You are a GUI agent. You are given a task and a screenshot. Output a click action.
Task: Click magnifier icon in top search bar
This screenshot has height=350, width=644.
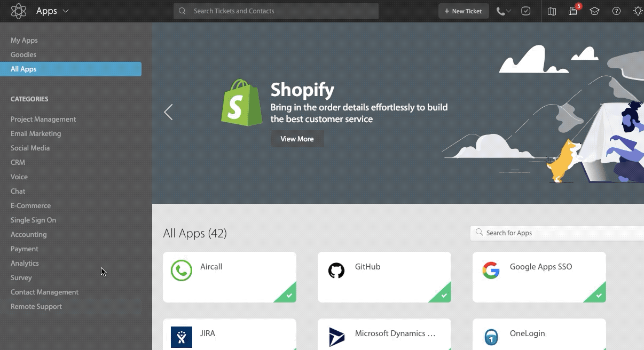[183, 11]
